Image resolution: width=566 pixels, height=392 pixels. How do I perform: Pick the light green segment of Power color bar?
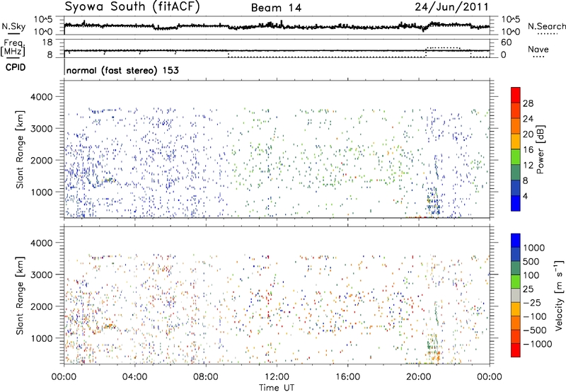(516, 156)
